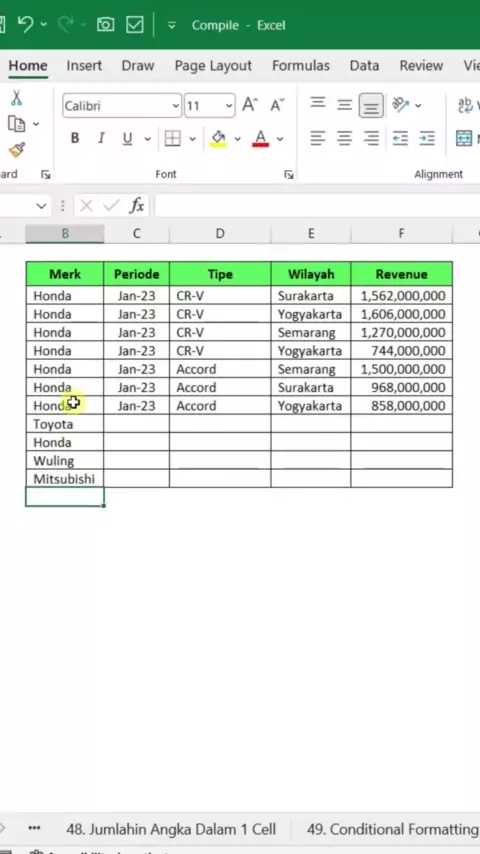Screen dimensions: 480x854
Task: Open sheet tab 48. Jumlahin Angka Dalam 1 Cell
Action: pos(171,829)
